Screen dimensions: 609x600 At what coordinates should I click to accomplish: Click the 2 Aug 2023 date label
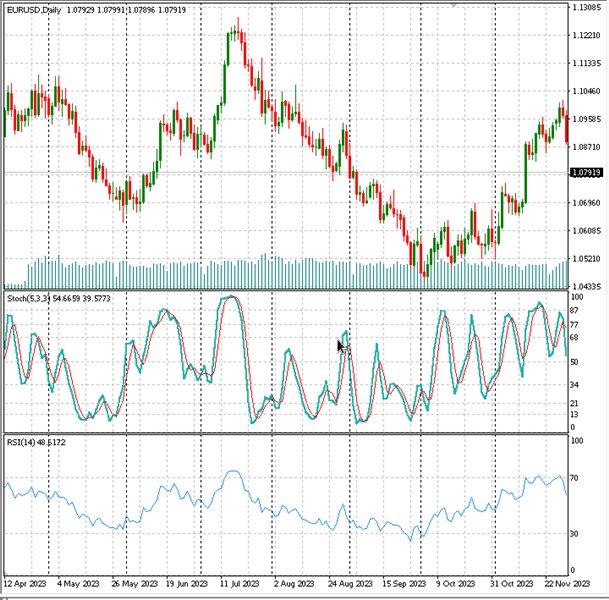click(x=294, y=584)
